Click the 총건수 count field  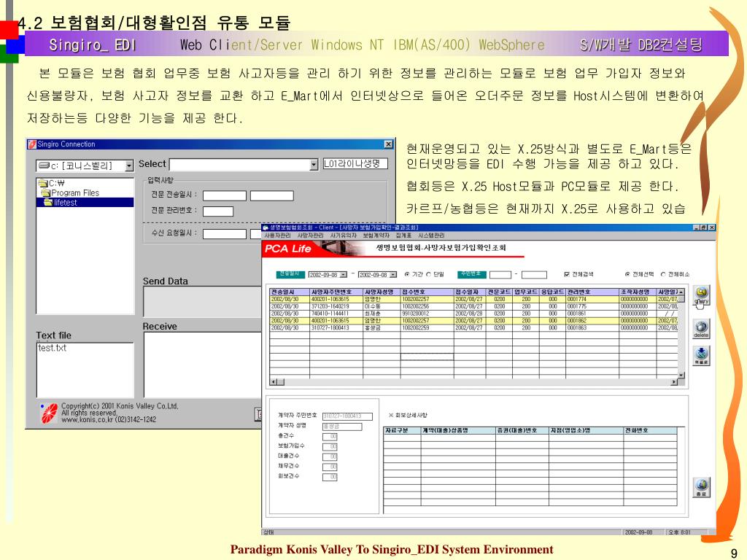click(x=330, y=437)
